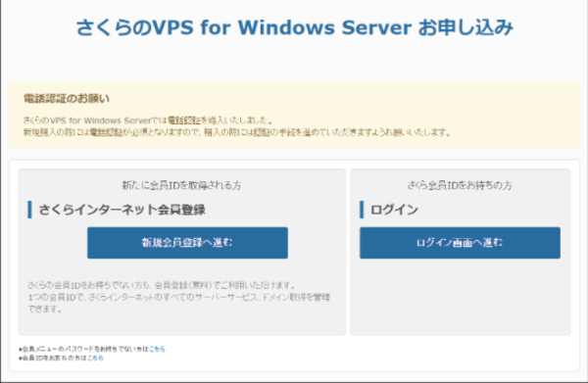Click the さくら会員IDをお持ちの方 caption

(x=460, y=185)
